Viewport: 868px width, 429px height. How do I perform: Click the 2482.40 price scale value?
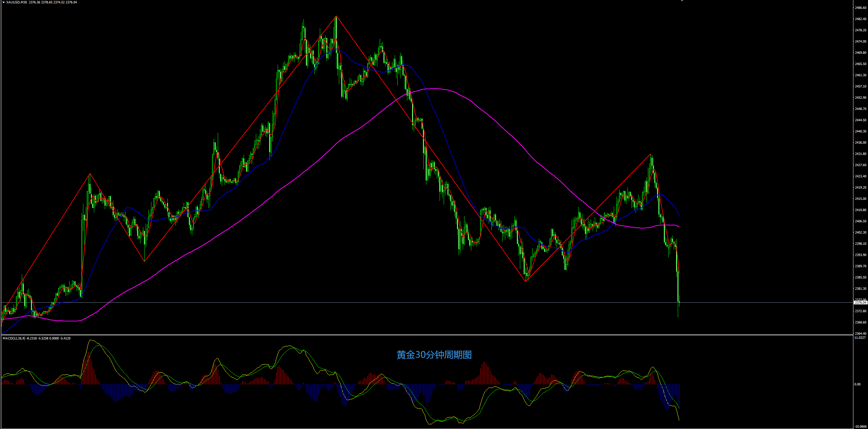click(x=861, y=19)
